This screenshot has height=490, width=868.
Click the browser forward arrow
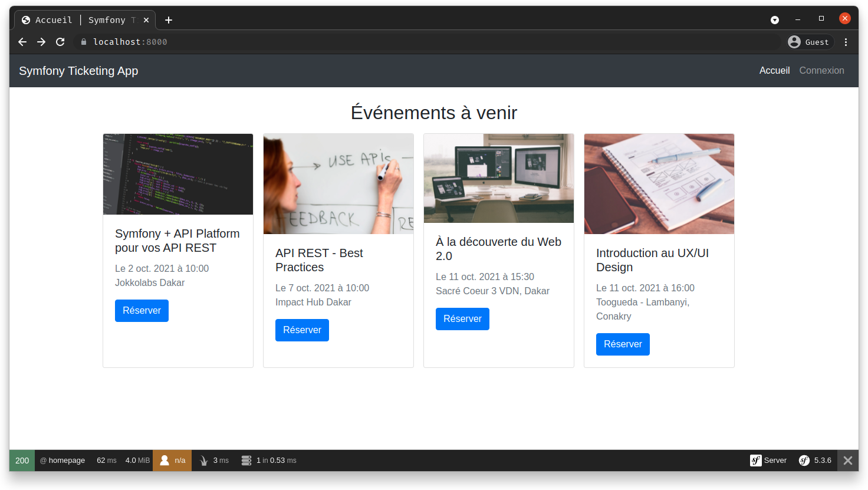pyautogui.click(x=41, y=42)
